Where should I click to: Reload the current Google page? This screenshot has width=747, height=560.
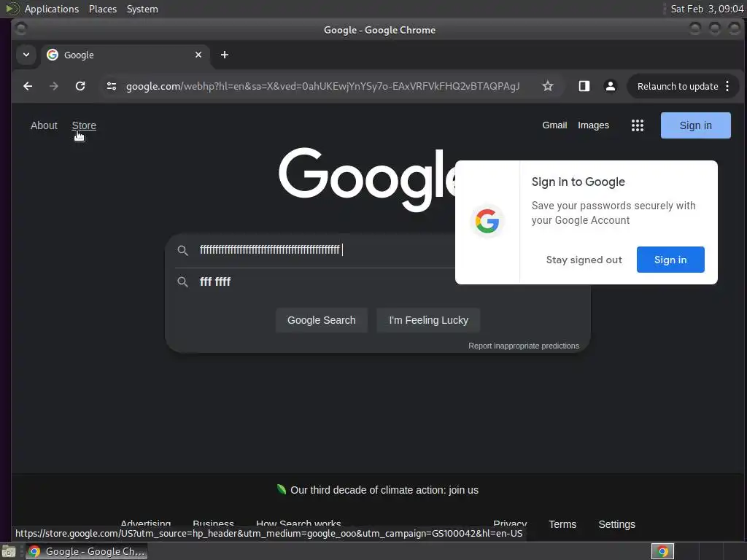tap(80, 86)
